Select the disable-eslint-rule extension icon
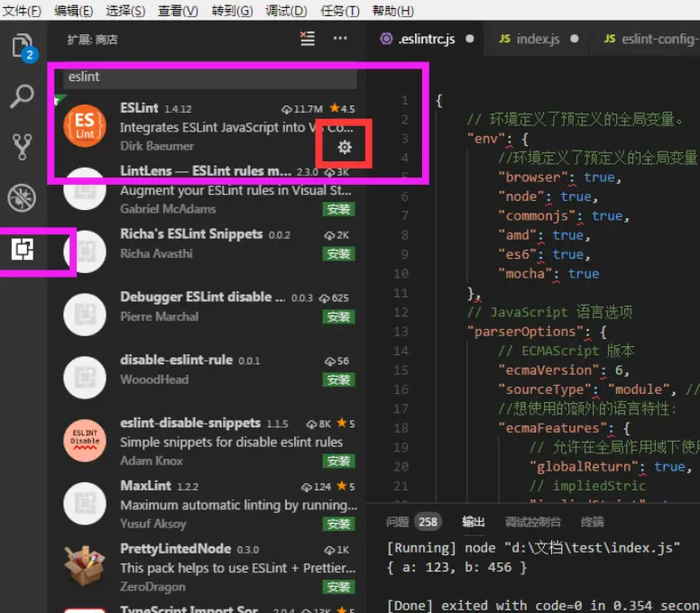 point(85,378)
